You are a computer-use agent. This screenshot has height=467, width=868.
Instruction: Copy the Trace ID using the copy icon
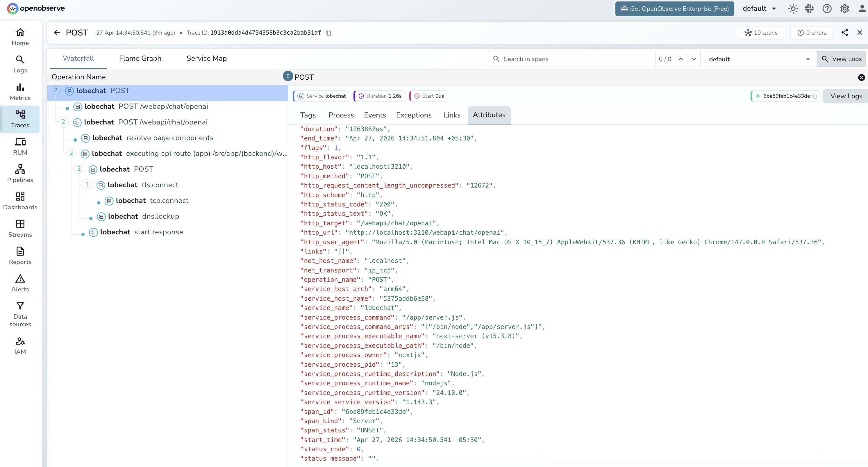328,32
